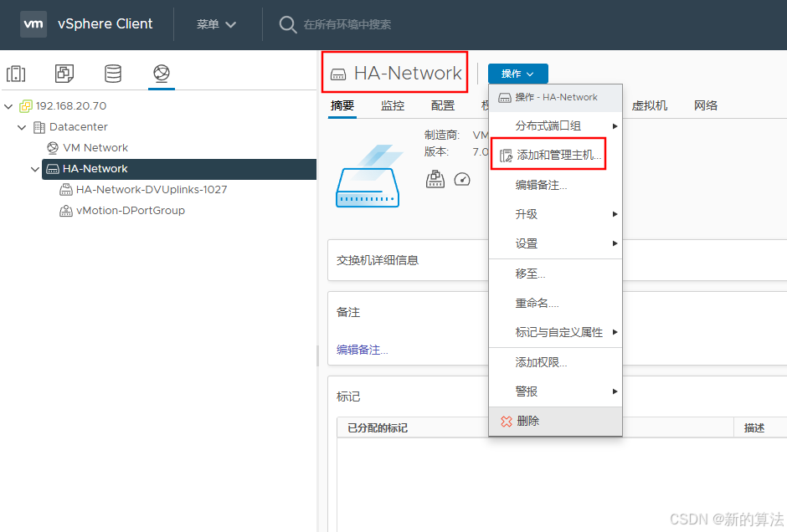
Task: Expand the 升级 submenu
Action: click(x=556, y=214)
